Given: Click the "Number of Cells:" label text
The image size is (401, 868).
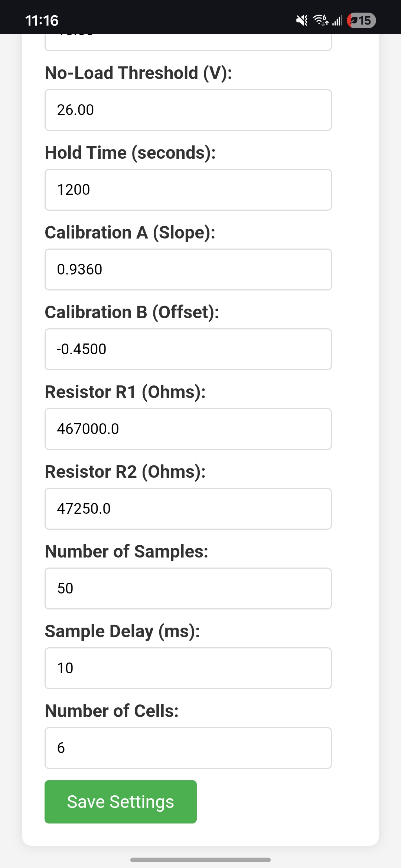Looking at the screenshot, I should (112, 711).
